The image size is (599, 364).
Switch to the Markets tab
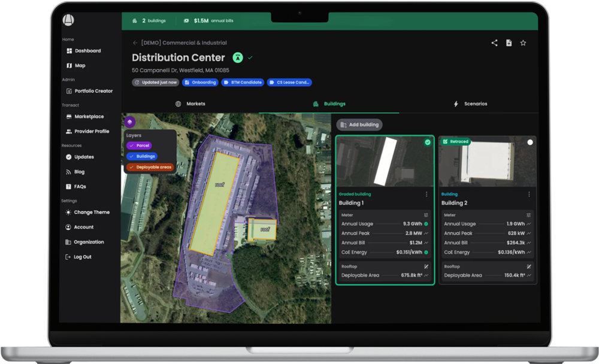point(190,104)
